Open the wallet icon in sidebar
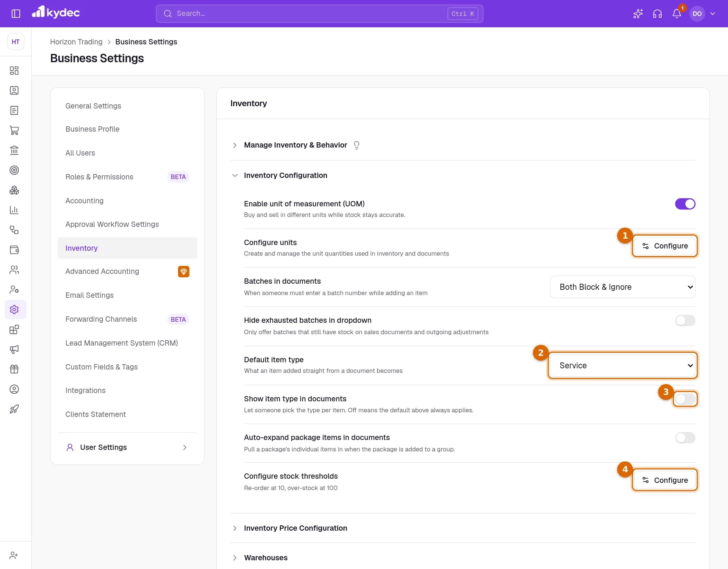 14,250
